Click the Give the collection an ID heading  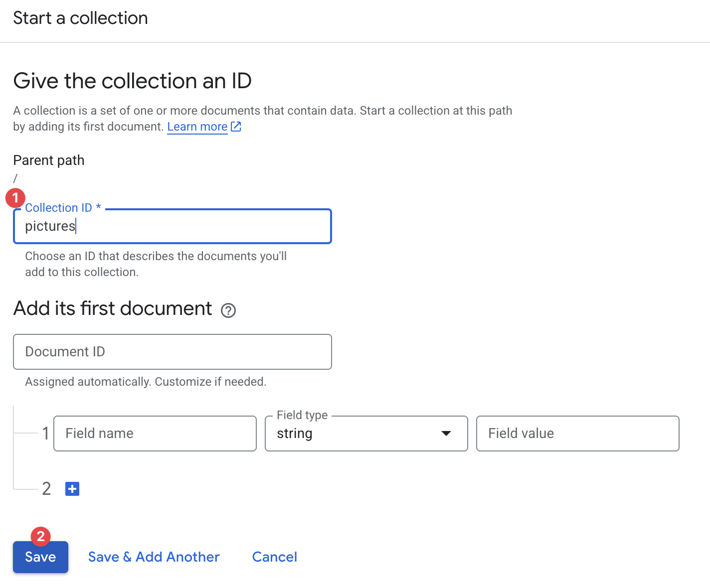(x=132, y=81)
